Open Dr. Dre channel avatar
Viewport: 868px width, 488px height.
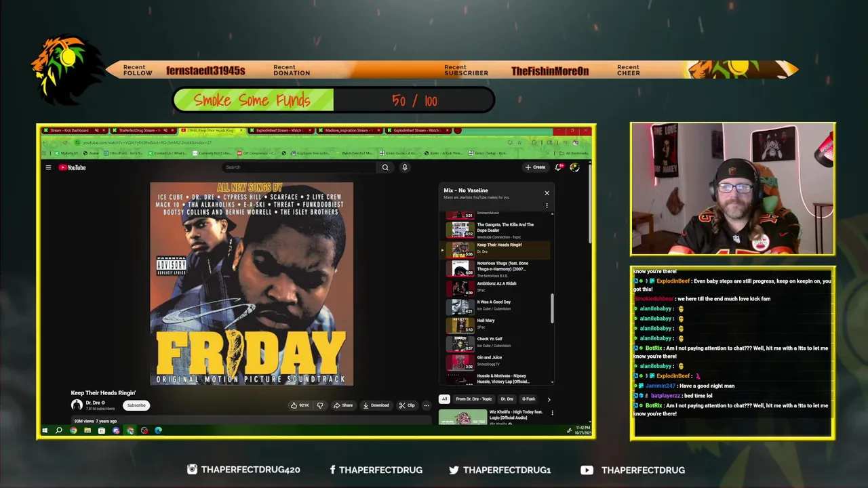77,405
